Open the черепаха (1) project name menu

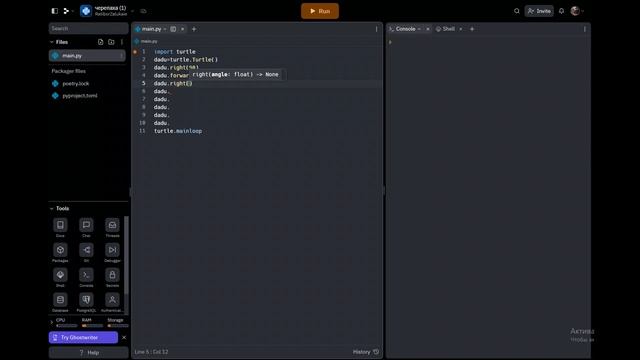[x=110, y=8]
